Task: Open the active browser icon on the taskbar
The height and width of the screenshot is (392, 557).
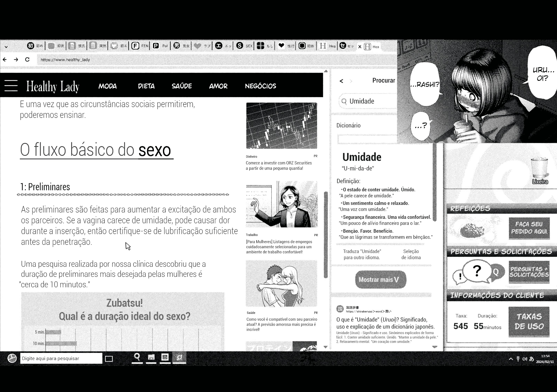Action: (x=179, y=358)
